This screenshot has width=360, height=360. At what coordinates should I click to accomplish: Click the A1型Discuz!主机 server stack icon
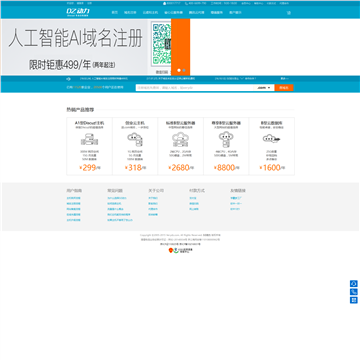coord(89,139)
